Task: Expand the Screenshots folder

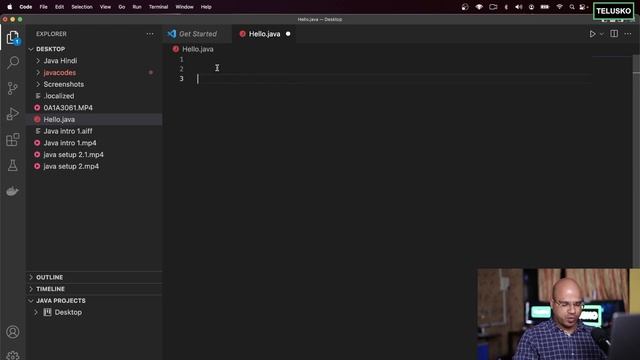Action: tap(64, 84)
